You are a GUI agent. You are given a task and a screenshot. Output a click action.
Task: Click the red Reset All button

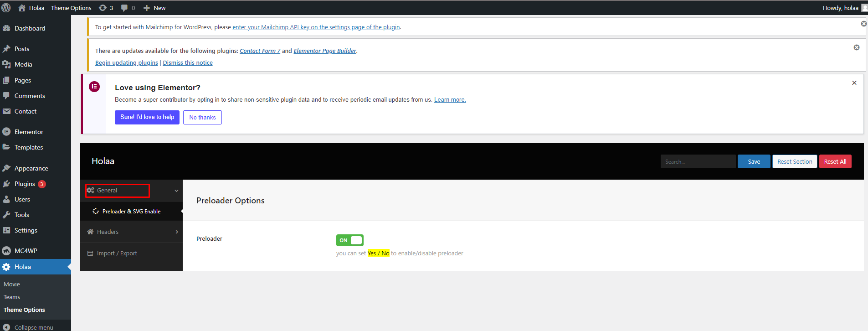click(835, 161)
